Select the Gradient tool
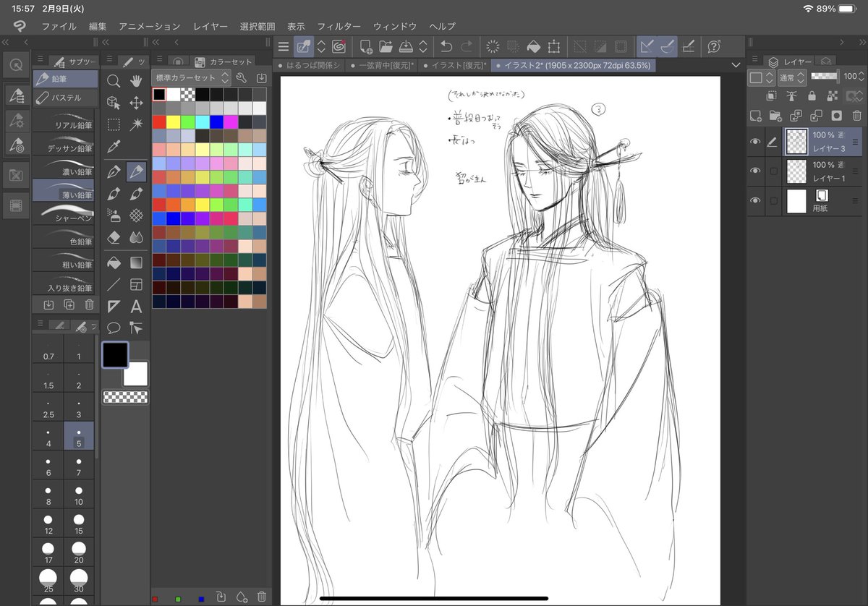The image size is (868, 606). click(x=136, y=262)
